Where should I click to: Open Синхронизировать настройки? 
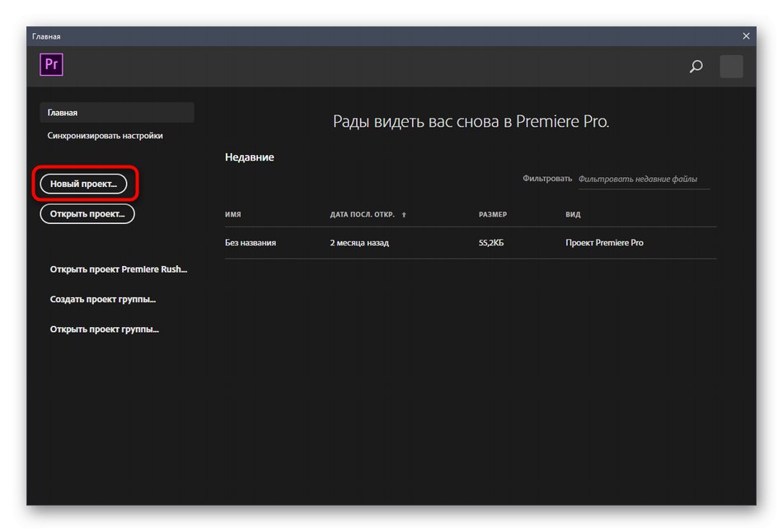pyautogui.click(x=105, y=136)
